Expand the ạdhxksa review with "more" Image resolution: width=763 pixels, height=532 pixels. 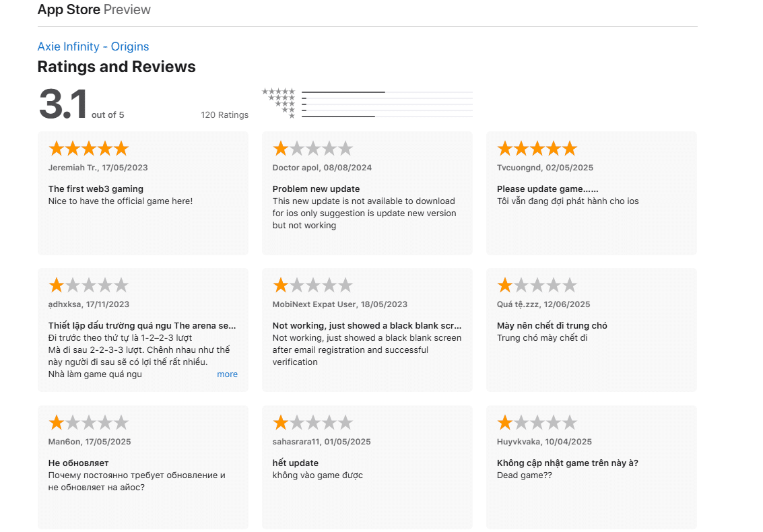coord(227,374)
